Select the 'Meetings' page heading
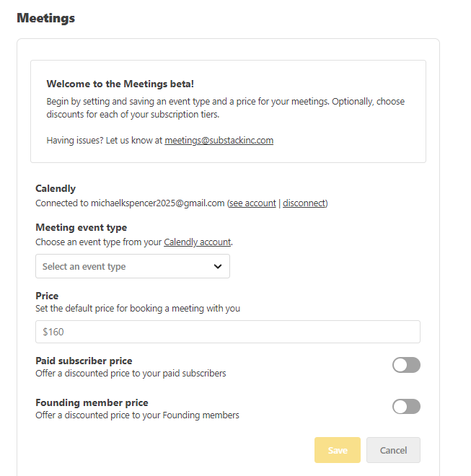Screen dimensions: 471x476 [x=45, y=18]
